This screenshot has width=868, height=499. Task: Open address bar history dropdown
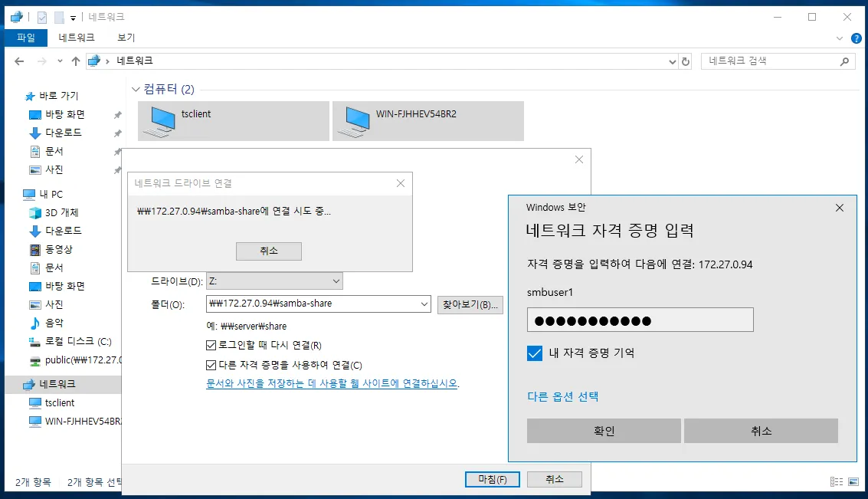[672, 61]
